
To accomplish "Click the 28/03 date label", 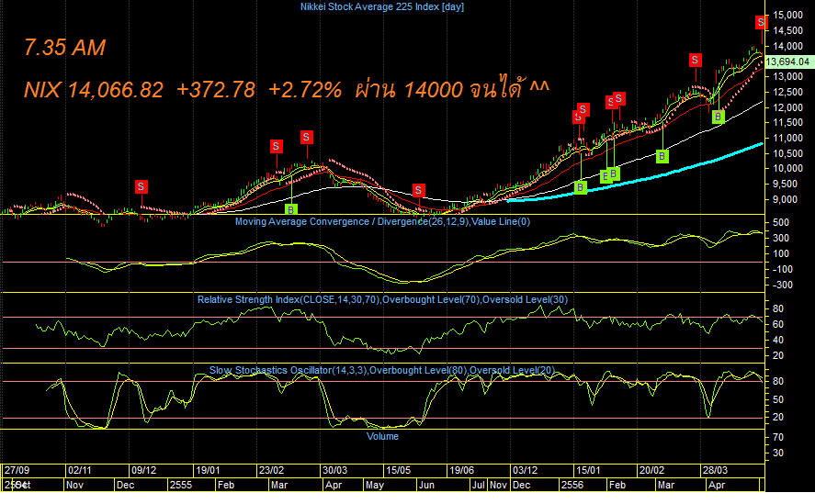I will 715,470.
